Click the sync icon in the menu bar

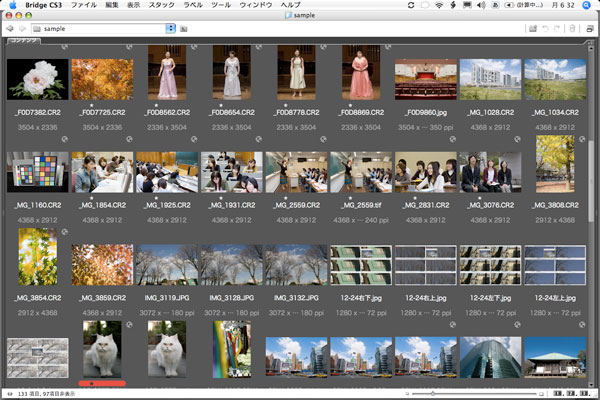(x=411, y=5)
